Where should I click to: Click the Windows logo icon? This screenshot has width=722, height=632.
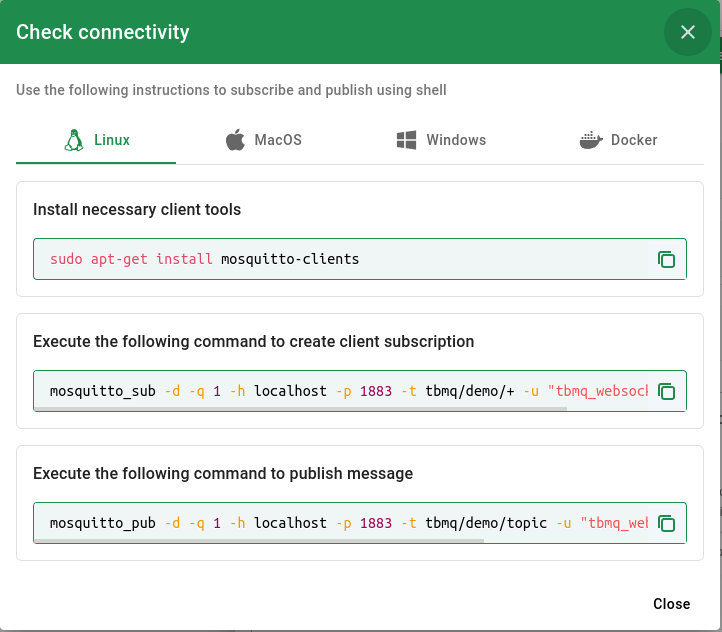point(406,140)
